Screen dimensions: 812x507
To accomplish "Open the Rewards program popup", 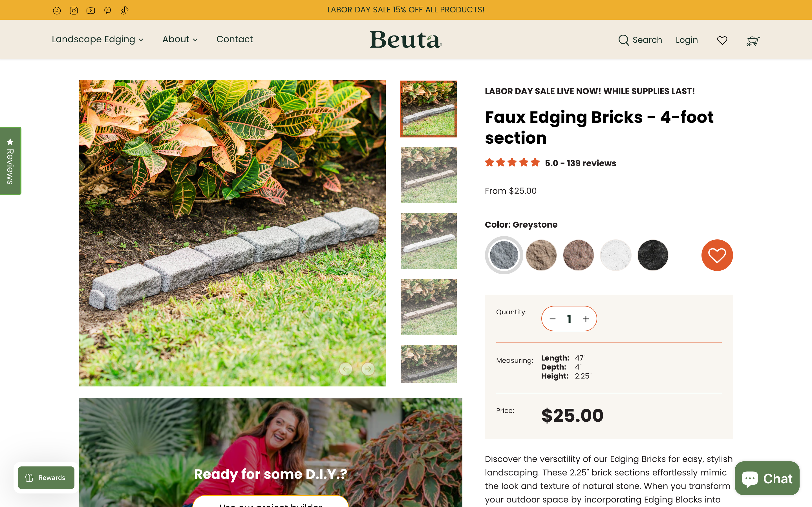I will [46, 477].
